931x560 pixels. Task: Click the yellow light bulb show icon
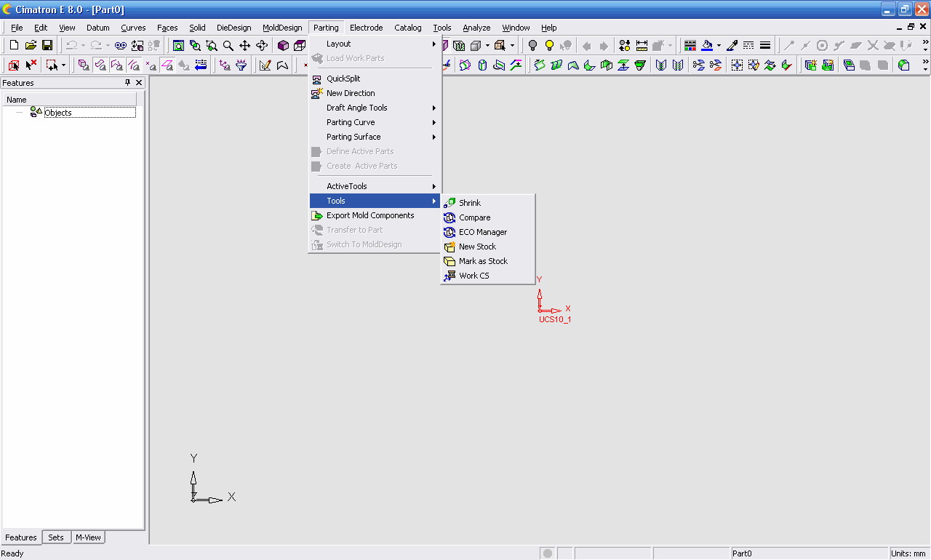pyautogui.click(x=549, y=45)
